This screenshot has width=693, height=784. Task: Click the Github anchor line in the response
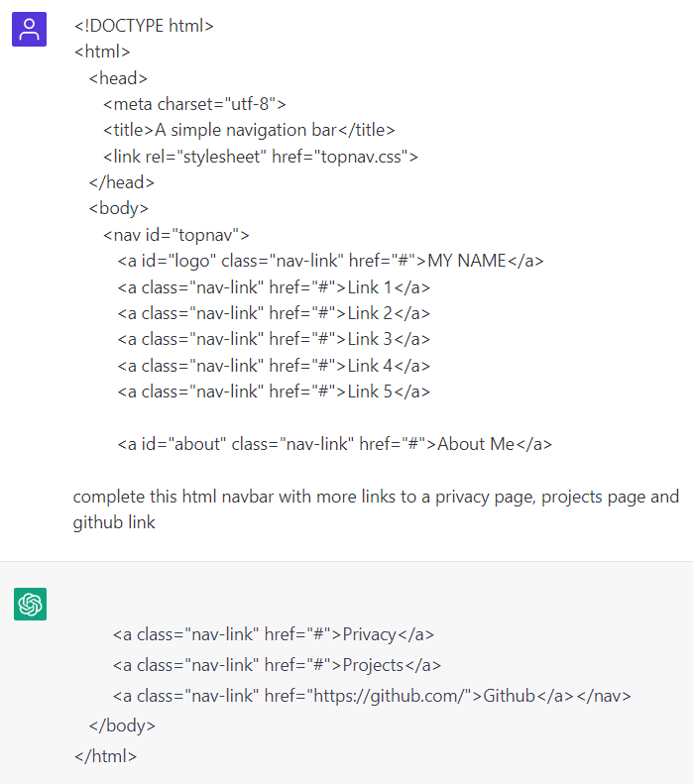click(x=372, y=696)
